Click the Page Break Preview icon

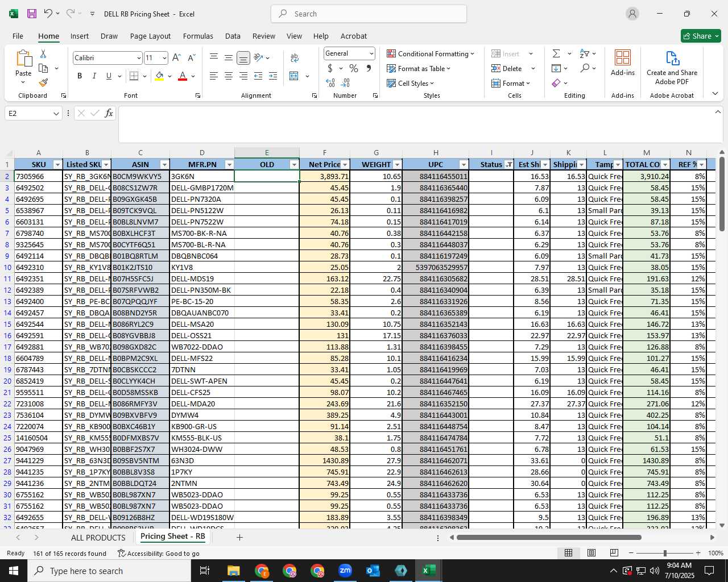click(614, 553)
